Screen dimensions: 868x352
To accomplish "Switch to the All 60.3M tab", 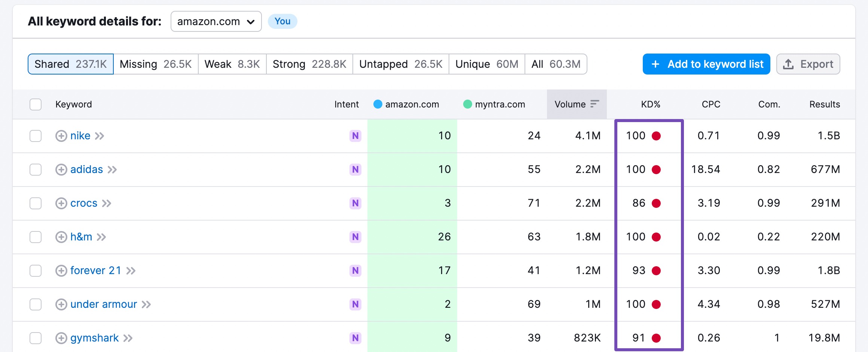I will 556,64.
